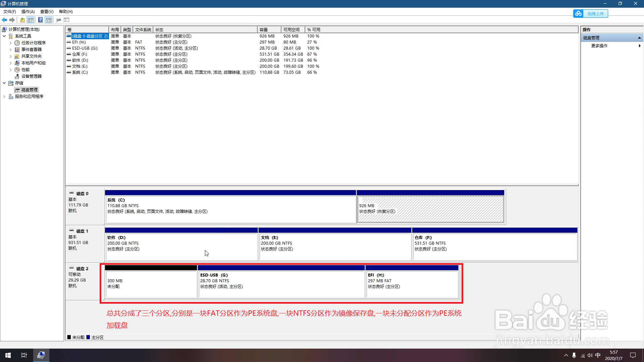Image resolution: width=644 pixels, height=362 pixels.
Task: Open the 查看(V) menu
Action: [47, 12]
